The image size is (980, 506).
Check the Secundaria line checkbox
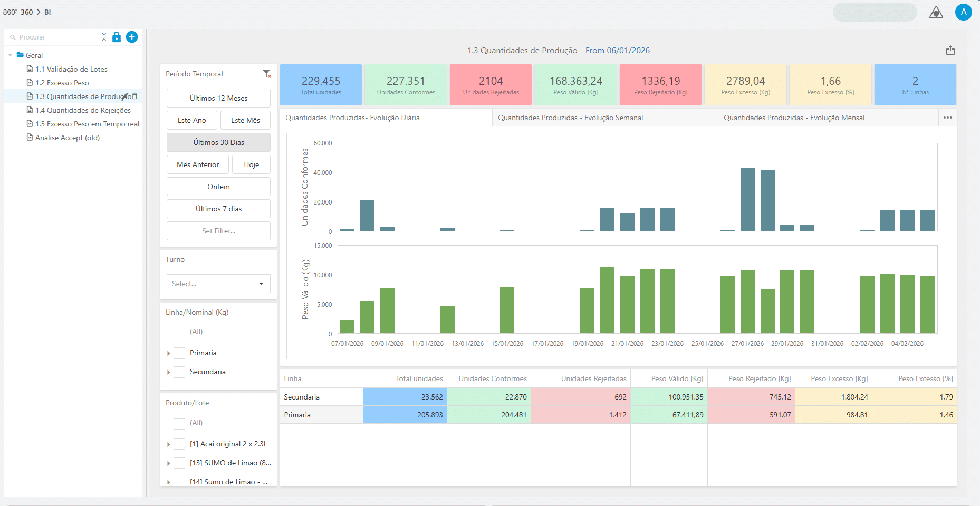[x=179, y=372]
